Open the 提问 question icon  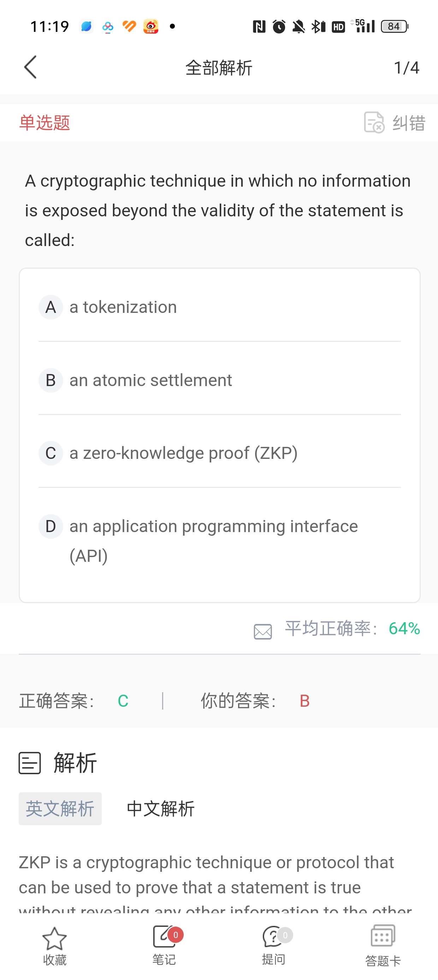274,937
